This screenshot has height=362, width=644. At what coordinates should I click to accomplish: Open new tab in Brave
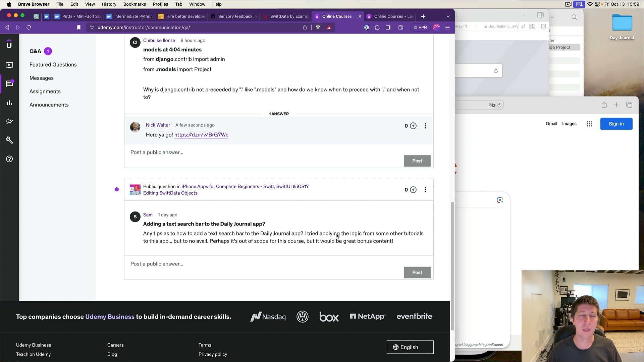click(423, 16)
